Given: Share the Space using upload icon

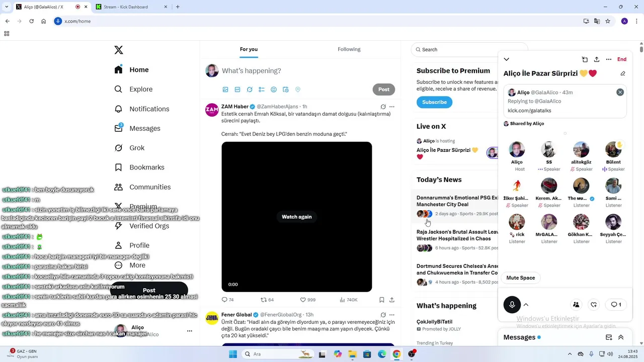Looking at the screenshot, I should click(597, 59).
